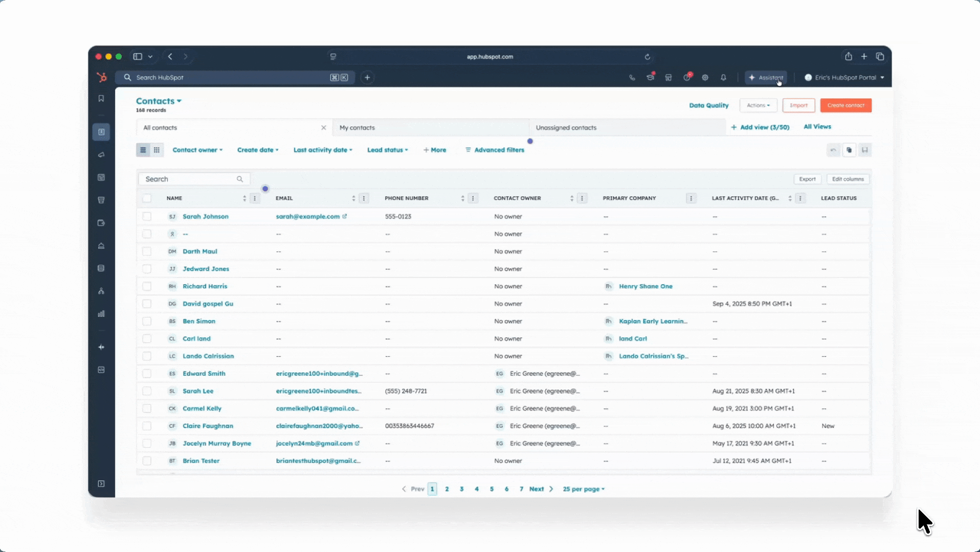Screen dimensions: 980x552
Task: Click Add view (3/50)
Action: [760, 127]
